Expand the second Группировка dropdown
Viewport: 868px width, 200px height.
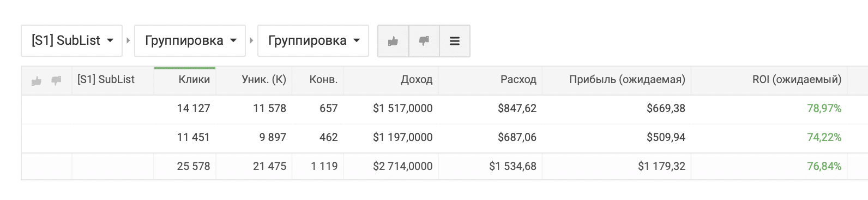pos(314,41)
